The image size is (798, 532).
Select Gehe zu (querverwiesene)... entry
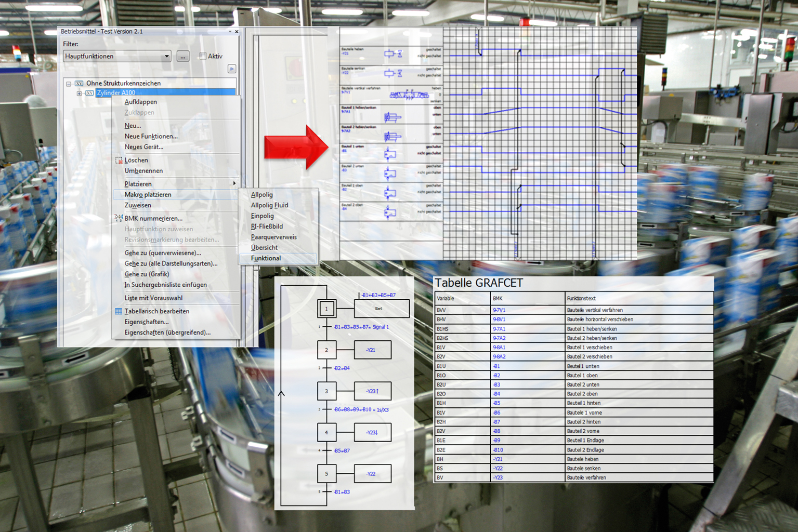[163, 253]
